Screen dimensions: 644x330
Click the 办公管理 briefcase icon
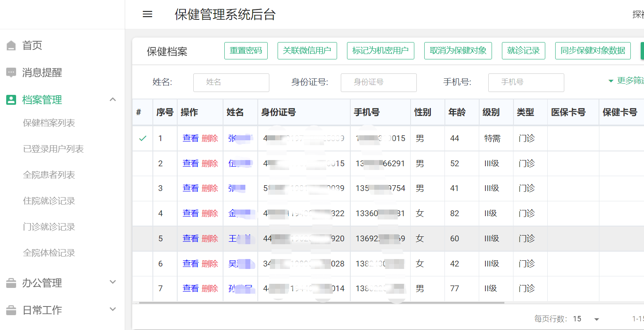(11, 283)
